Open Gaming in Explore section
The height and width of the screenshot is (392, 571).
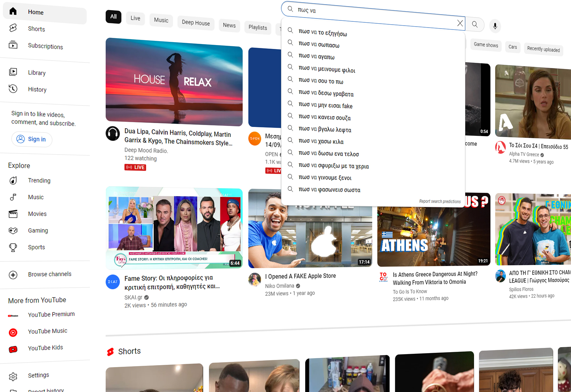(38, 230)
